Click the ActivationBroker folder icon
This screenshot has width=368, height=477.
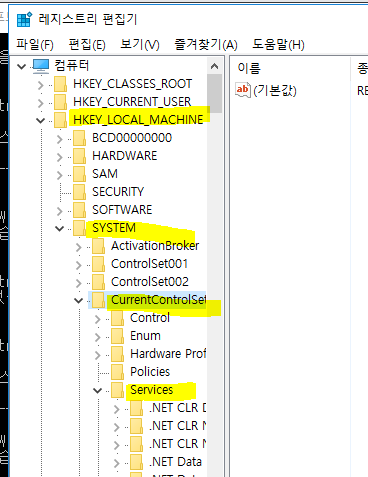(x=99, y=246)
